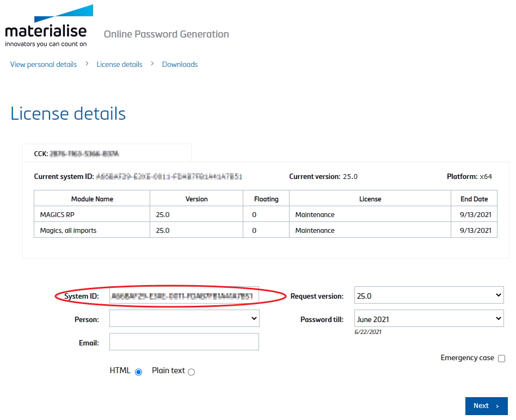Open the License details breadcrumb link
The height and width of the screenshot is (420, 516).
pyautogui.click(x=119, y=64)
